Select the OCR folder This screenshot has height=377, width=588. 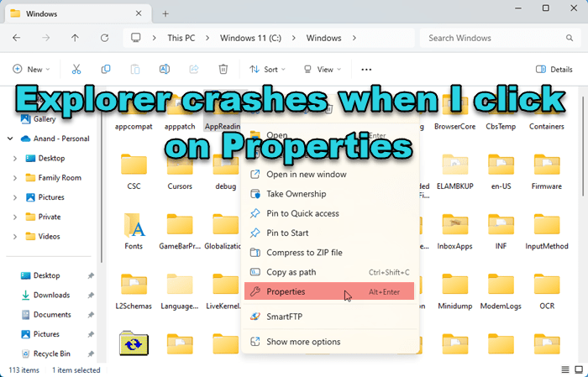(x=547, y=291)
